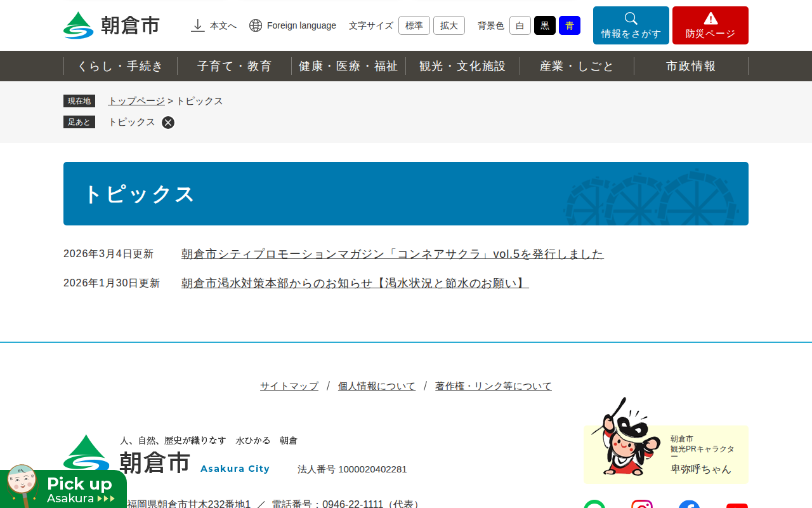Open the 防災ページ disaster page
812x508 pixels.
(x=710, y=25)
